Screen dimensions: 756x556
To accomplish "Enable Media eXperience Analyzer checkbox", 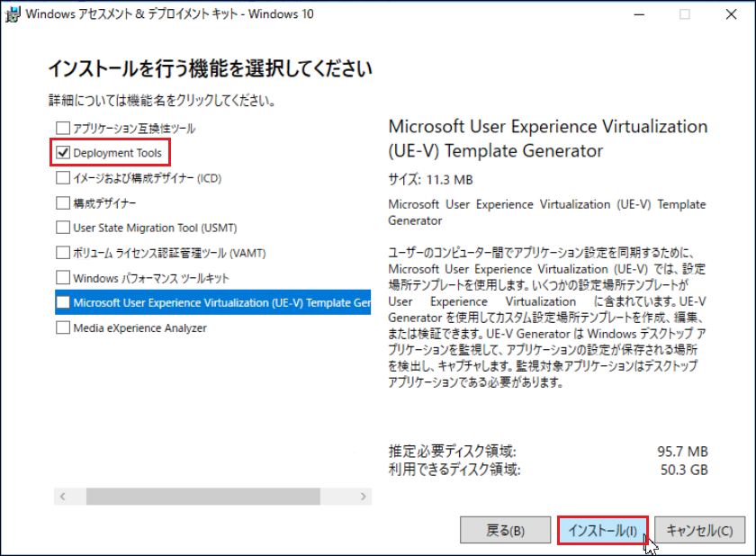I will [x=63, y=327].
